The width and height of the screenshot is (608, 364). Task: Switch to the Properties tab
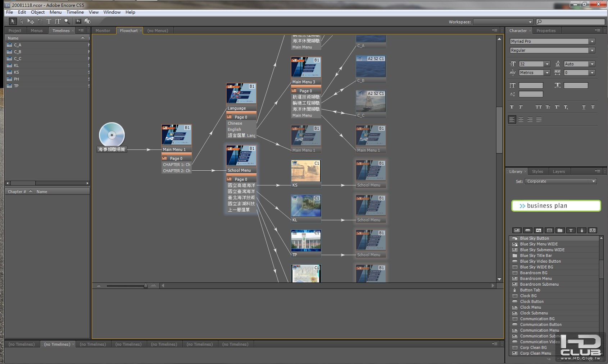[546, 31]
